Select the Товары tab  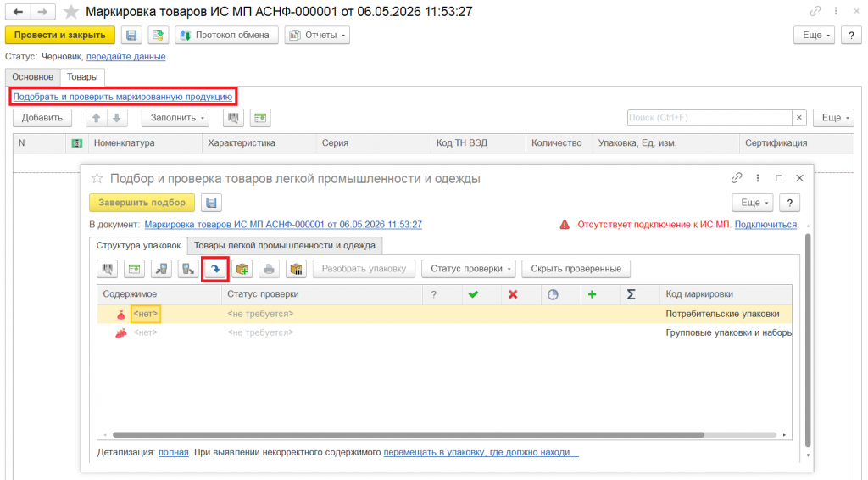82,77
